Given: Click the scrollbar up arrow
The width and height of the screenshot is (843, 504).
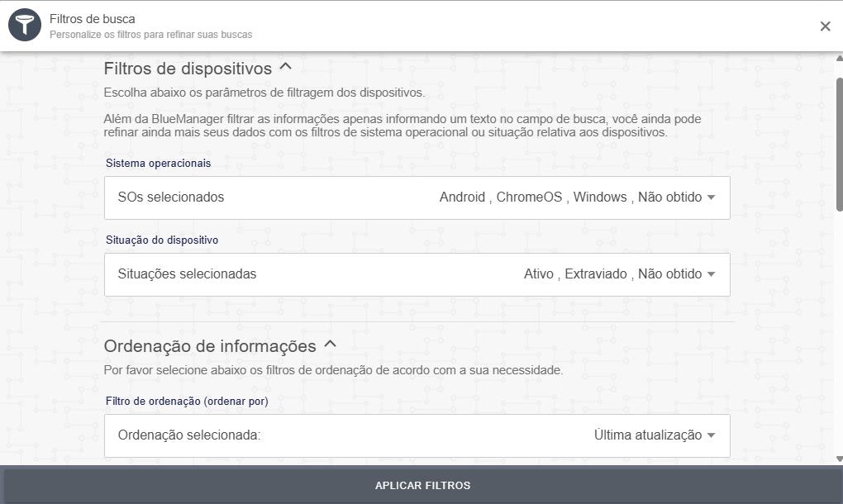Looking at the screenshot, I should pyautogui.click(x=839, y=59).
